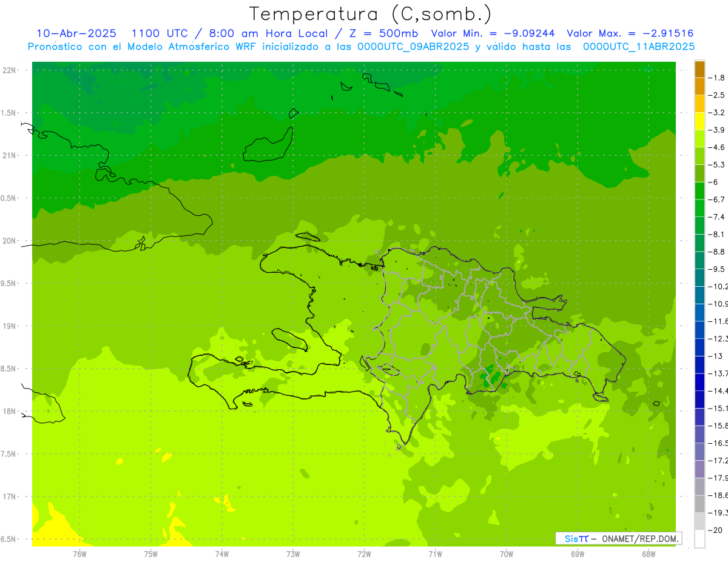
Task: Click the dark orange swatch above -1.8
Action: click(x=699, y=69)
